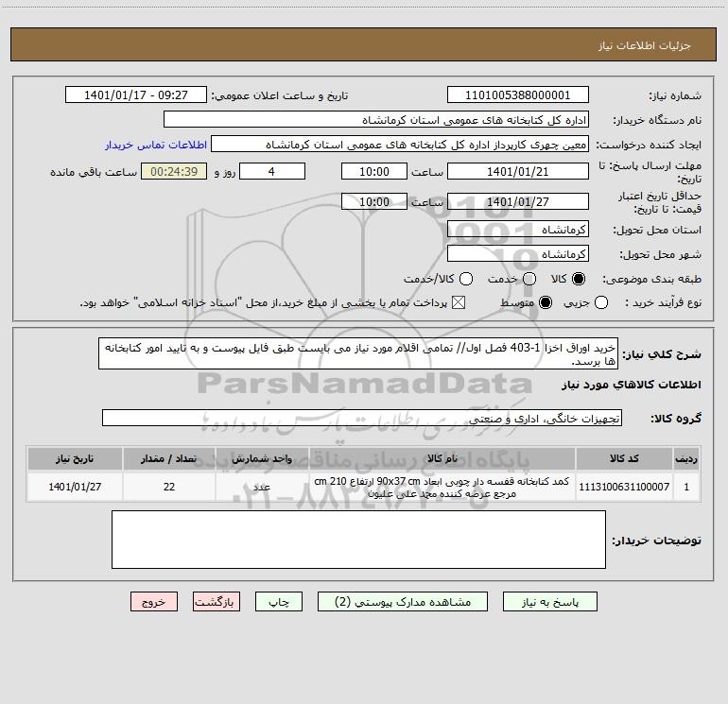Image resolution: width=728 pixels, height=704 pixels.
Task: Select item code 1113100631100007 cell
Action: (x=624, y=487)
